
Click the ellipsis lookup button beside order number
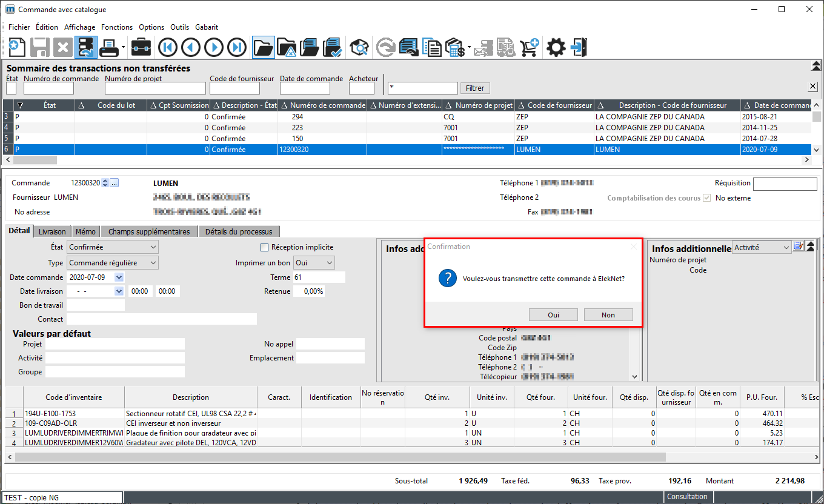tap(115, 183)
